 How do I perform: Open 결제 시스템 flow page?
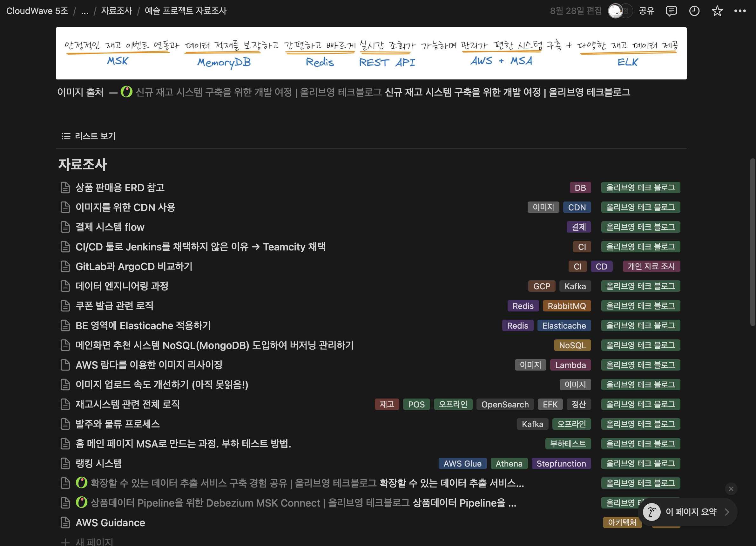[110, 227]
